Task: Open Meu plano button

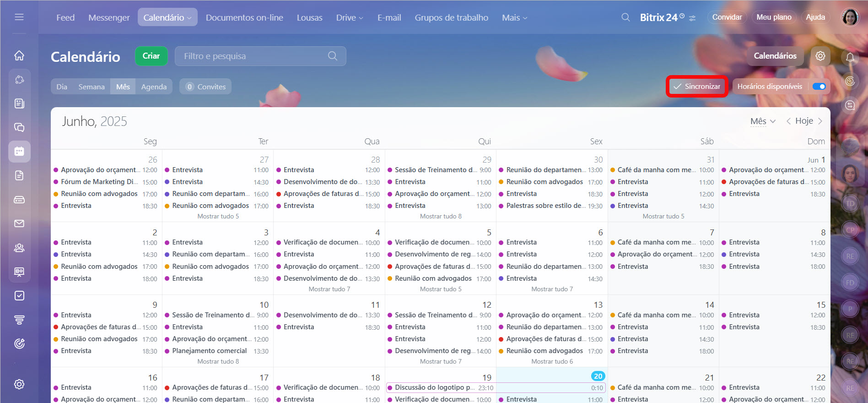Action: click(774, 17)
